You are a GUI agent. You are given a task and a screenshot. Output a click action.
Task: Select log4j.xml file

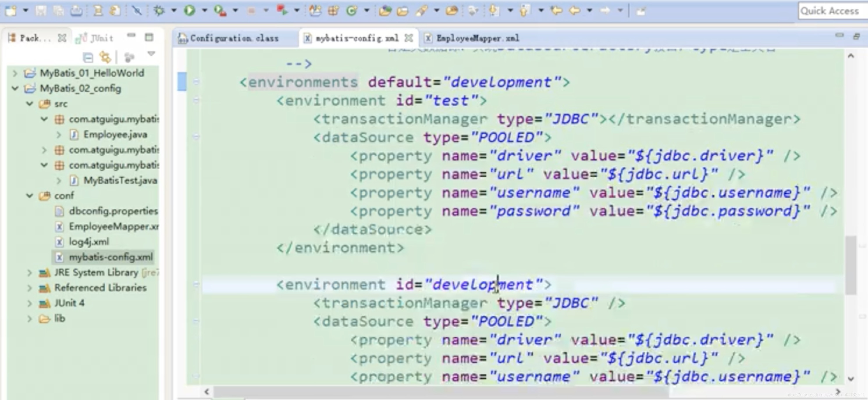[89, 242]
